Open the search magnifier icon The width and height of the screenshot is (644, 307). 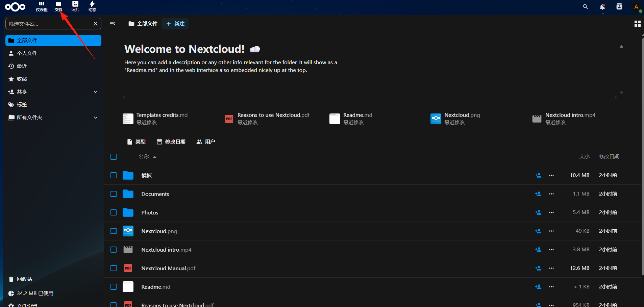[586, 7]
